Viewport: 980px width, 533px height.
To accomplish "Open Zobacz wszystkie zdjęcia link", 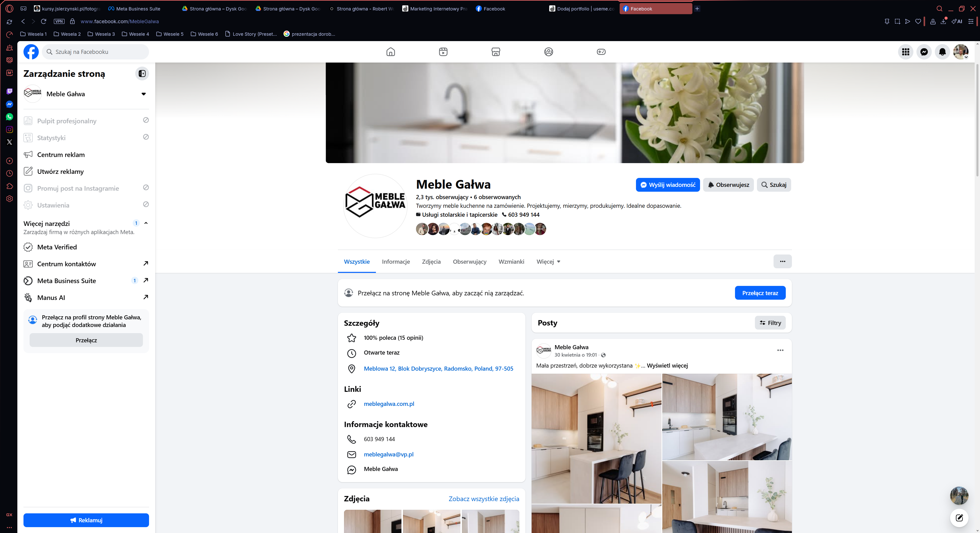I will tap(484, 499).
